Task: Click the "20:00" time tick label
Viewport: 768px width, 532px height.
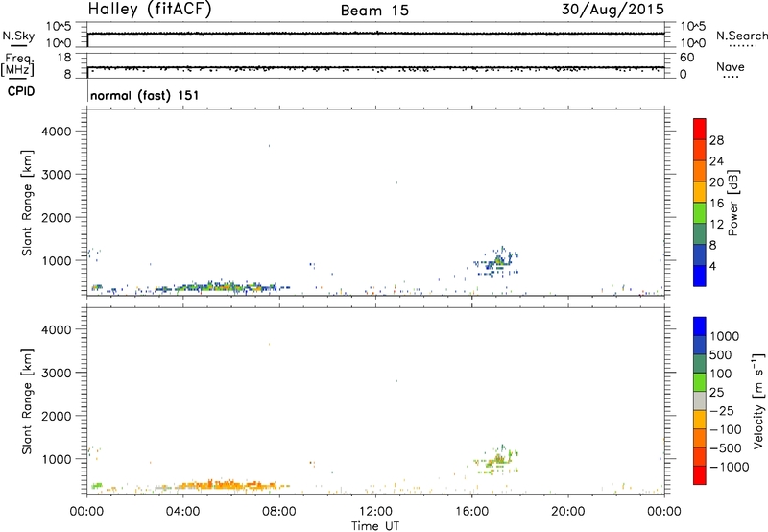Action: (568, 512)
